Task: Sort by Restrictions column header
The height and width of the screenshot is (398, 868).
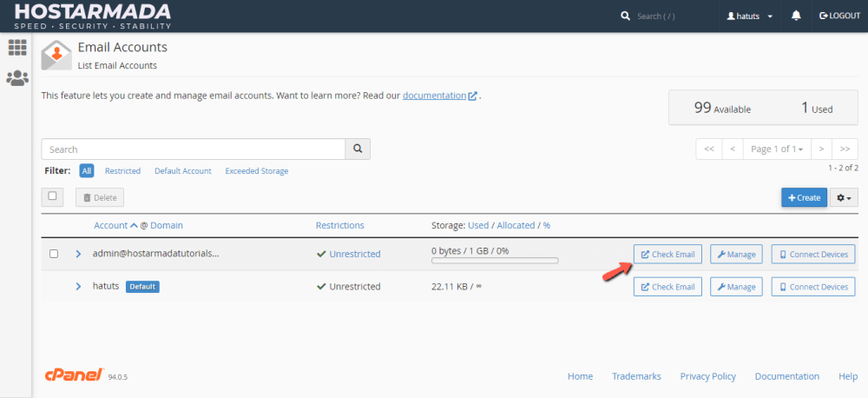Action: coord(340,225)
